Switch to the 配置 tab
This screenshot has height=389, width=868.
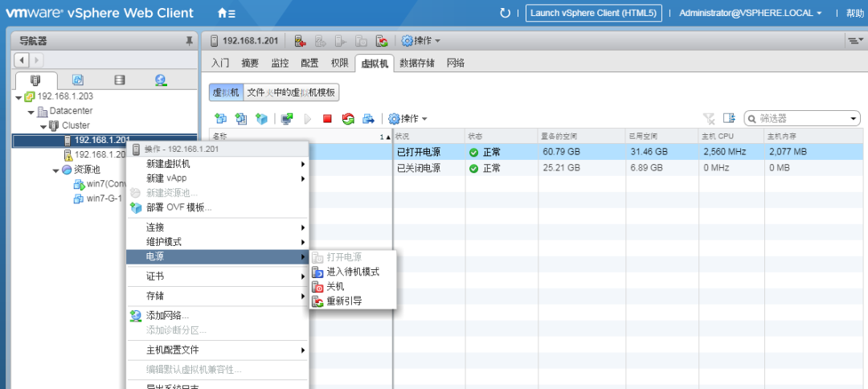click(x=309, y=63)
